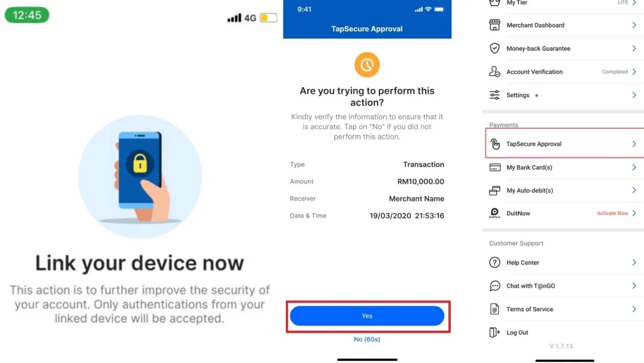Select the Settings menu entry
This screenshot has height=363, width=644.
pos(563,95)
